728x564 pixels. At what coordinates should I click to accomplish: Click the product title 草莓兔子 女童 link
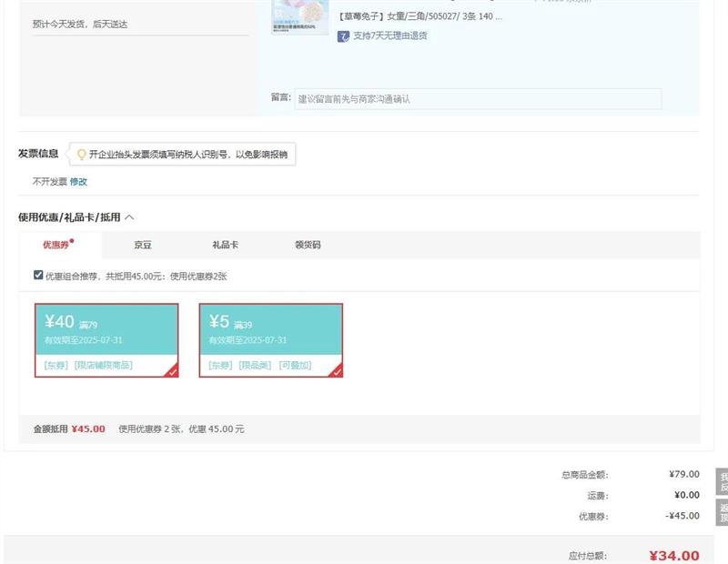[x=419, y=16]
